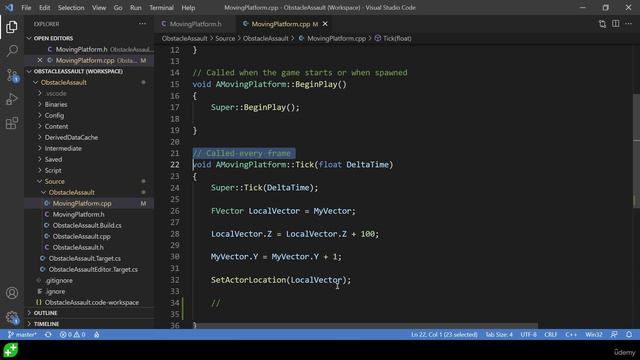Click the green plus icon in the taskbar
Image resolution: width=640 pixels, height=360 pixels.
point(11,350)
